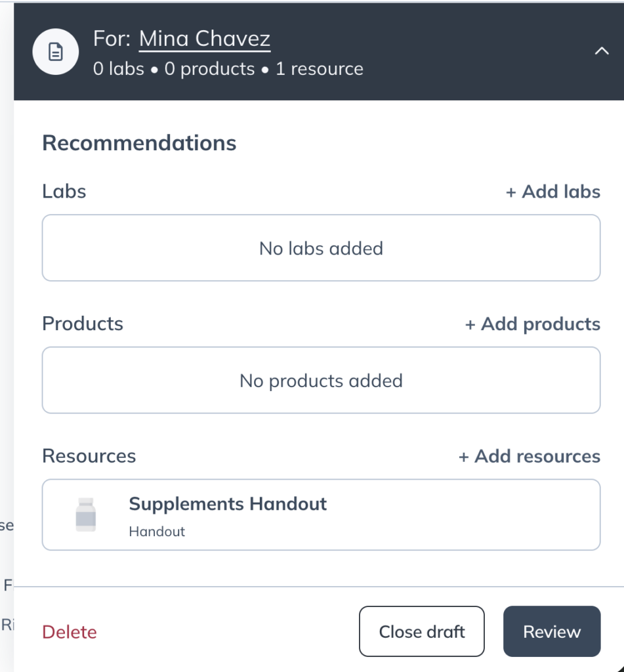Open the Mina Chavez patient link

[205, 39]
